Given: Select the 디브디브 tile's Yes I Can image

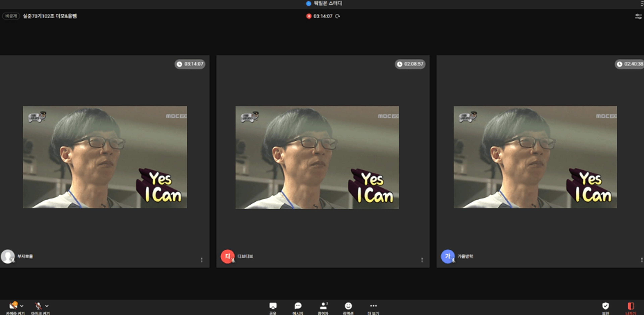Looking at the screenshot, I should [317, 157].
